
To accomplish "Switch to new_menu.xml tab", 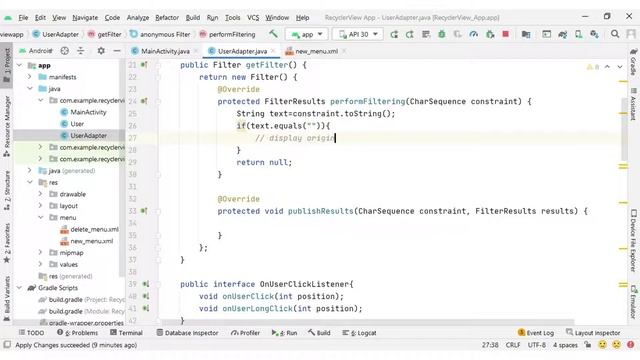I will click(316, 51).
